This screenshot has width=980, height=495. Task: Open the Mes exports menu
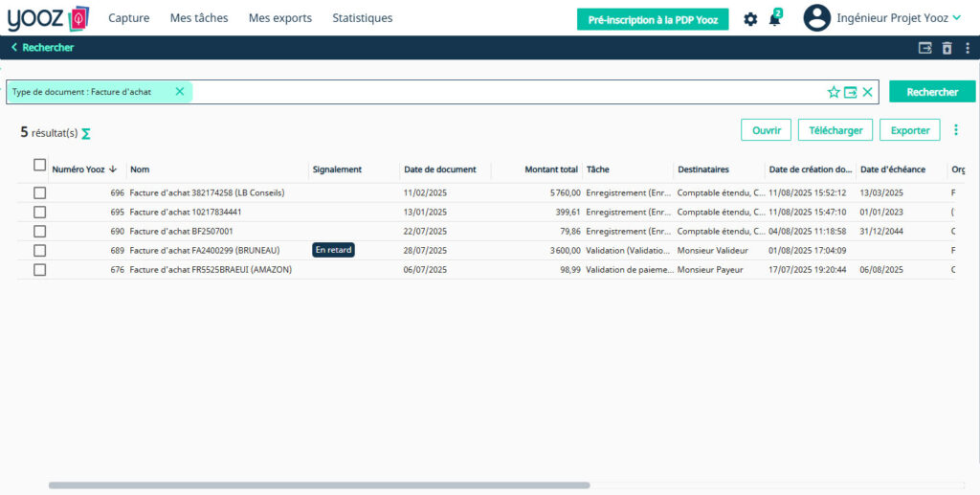click(280, 18)
